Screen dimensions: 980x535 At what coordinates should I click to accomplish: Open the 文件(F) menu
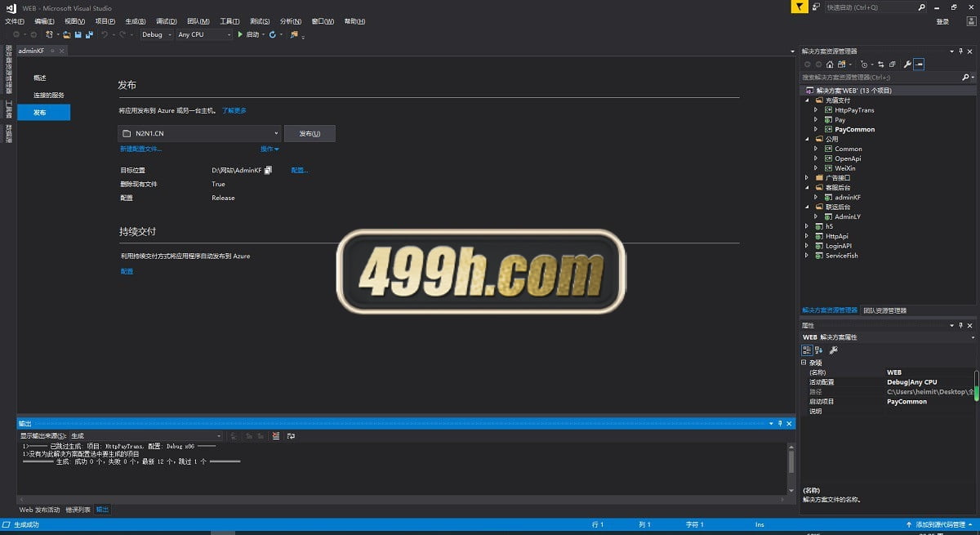click(15, 21)
